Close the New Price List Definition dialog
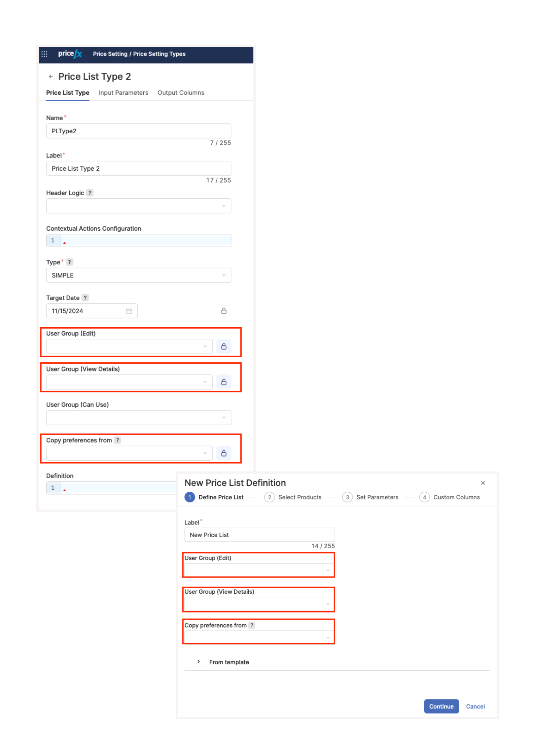Image resolution: width=534 pixels, height=756 pixels. tap(483, 483)
